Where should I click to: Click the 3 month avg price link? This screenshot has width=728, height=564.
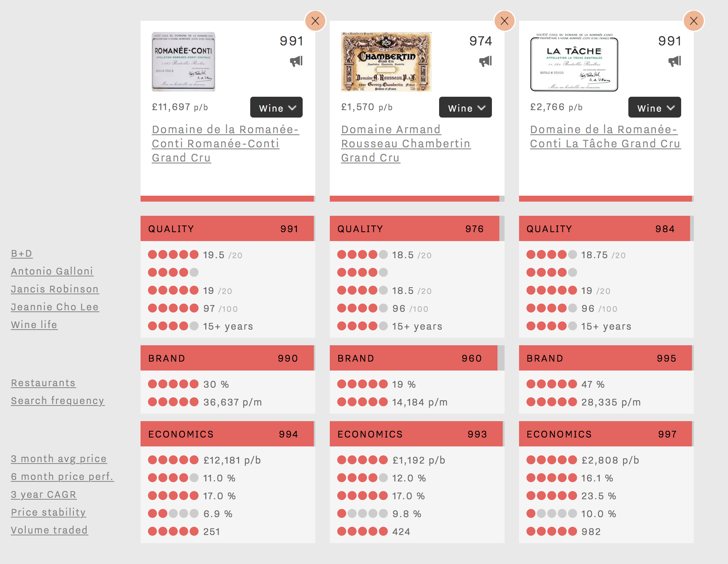click(x=59, y=459)
